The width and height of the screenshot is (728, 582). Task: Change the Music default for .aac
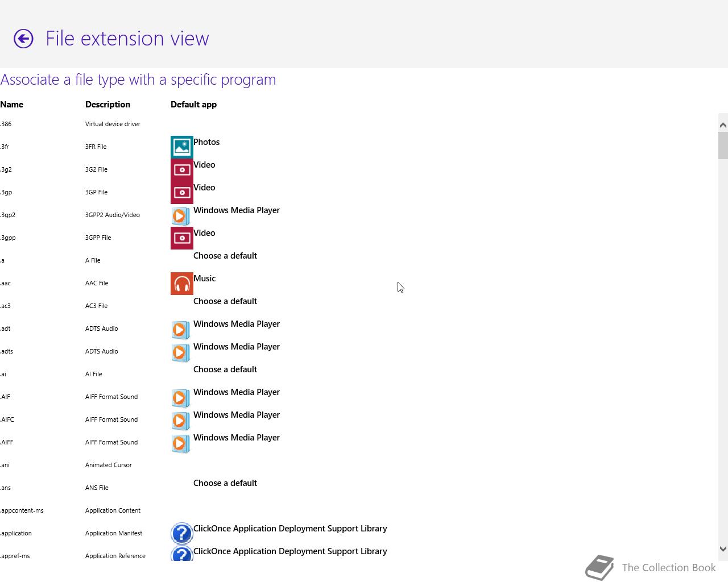point(205,278)
